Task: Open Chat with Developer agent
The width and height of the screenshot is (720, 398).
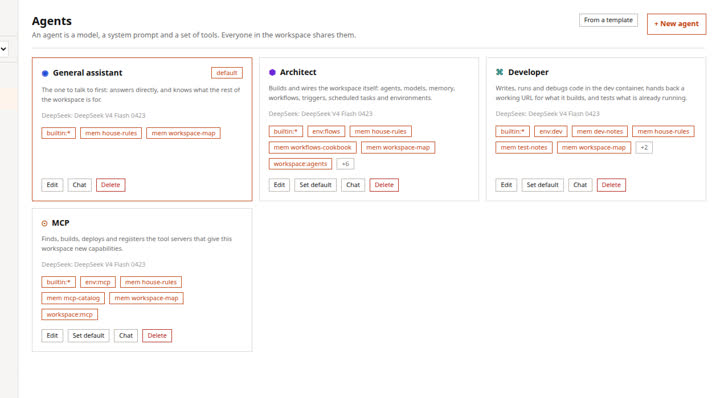Action: click(580, 185)
